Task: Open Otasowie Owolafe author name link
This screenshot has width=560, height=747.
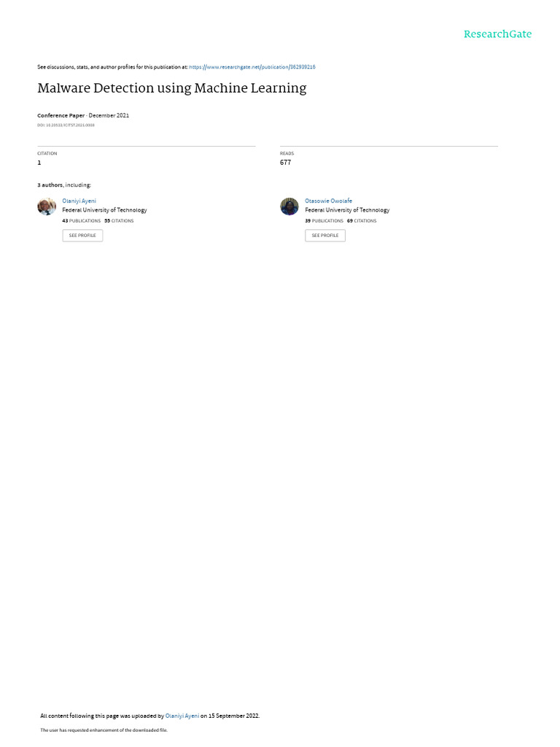Action: [329, 201]
